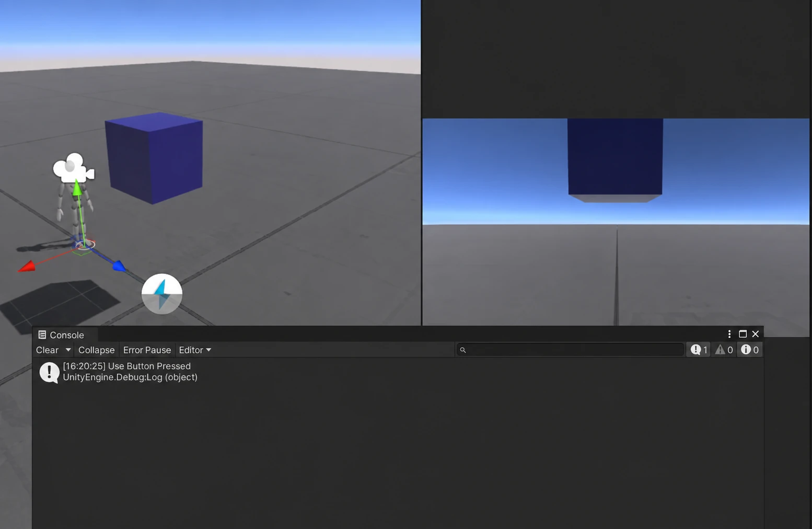Select the Use Button Pressed log entry

coord(398,372)
